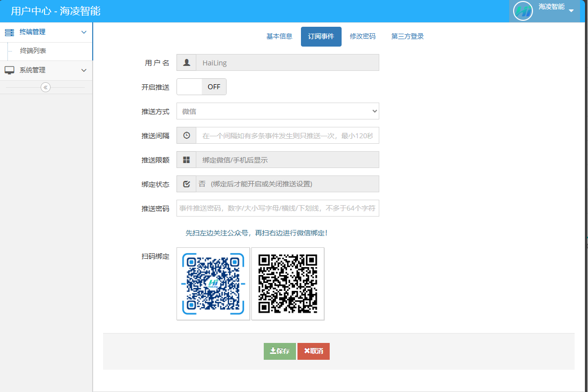Click the 绑定状态 field showing 否

click(x=288, y=184)
